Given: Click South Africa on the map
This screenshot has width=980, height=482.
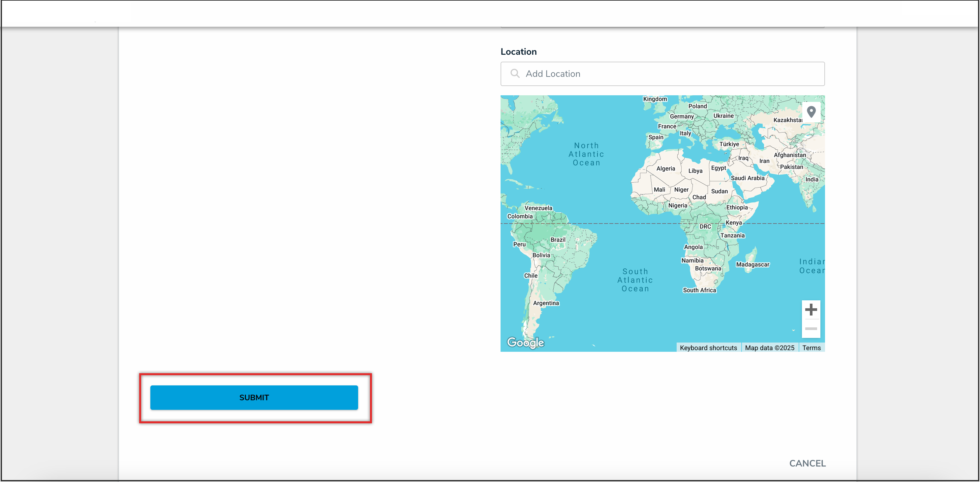Looking at the screenshot, I should click(x=699, y=290).
